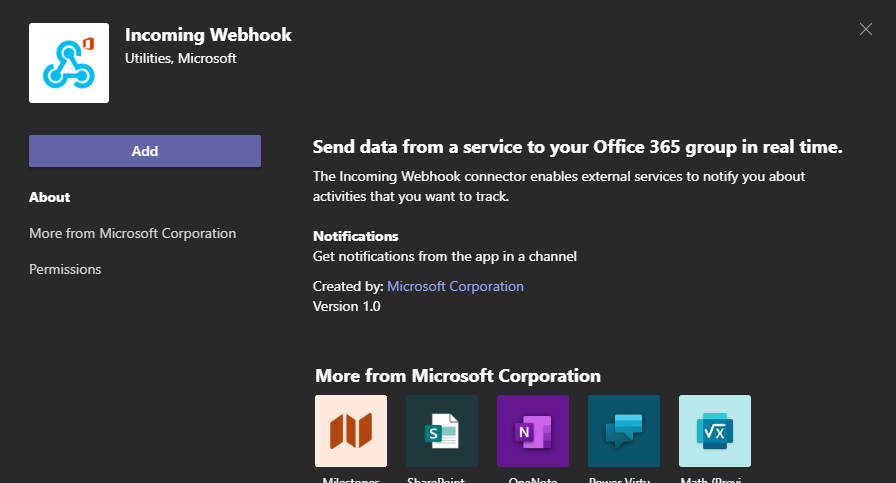Image resolution: width=896 pixels, height=483 pixels.
Task: Click the Incoming Webhook title text
Action: pos(208,35)
